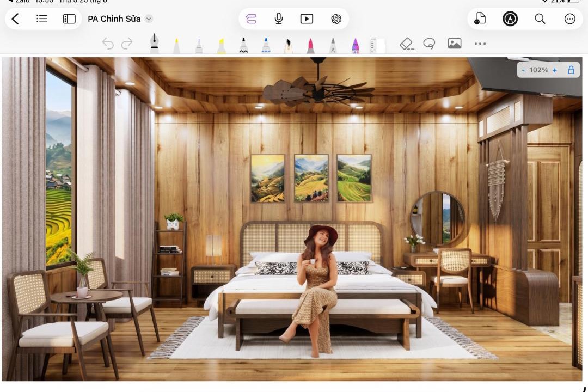
Task: Select the fountain pen tool
Action: point(154,43)
